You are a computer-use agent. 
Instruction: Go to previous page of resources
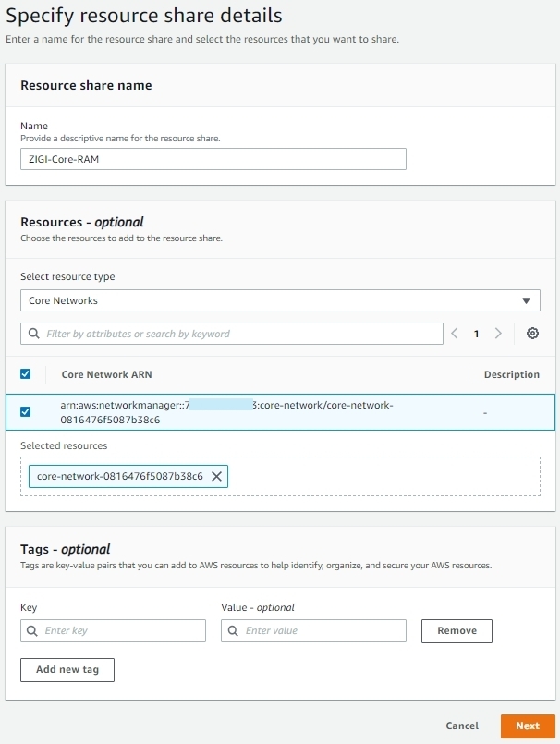point(454,334)
